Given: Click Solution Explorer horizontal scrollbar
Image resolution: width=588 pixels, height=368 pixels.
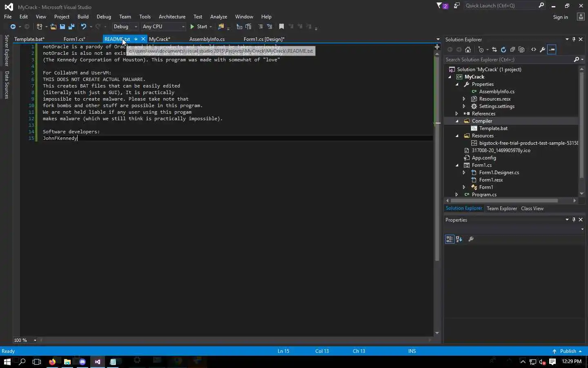Looking at the screenshot, I should tap(504, 201).
